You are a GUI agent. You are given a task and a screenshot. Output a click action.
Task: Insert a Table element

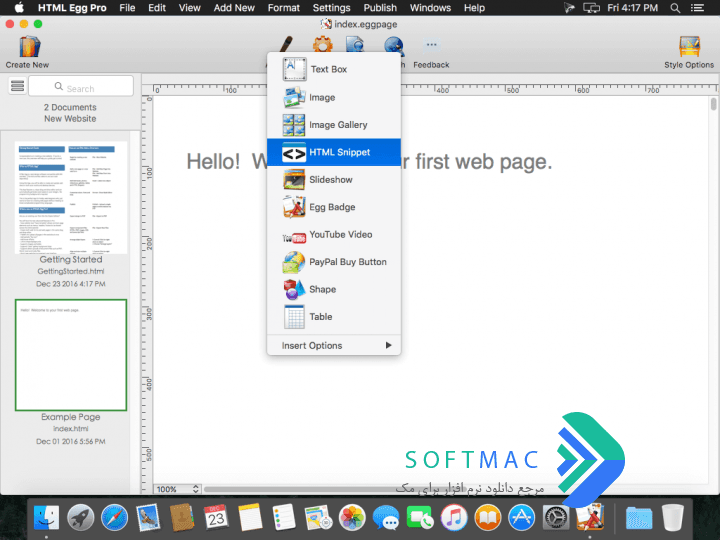tap(334, 317)
